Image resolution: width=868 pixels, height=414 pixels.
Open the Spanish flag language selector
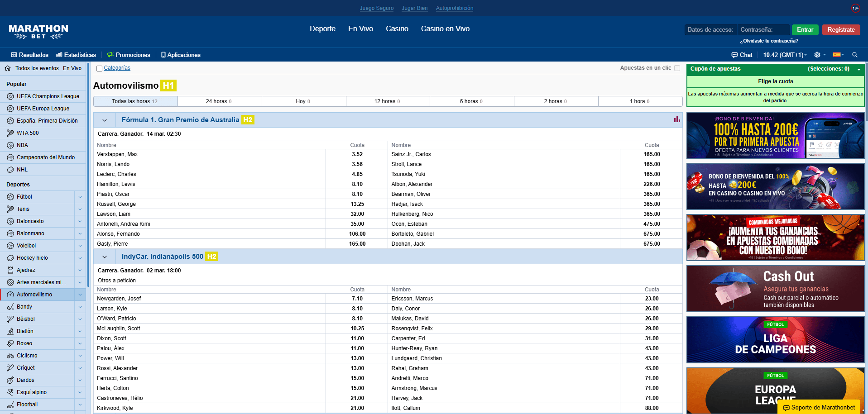coord(837,55)
